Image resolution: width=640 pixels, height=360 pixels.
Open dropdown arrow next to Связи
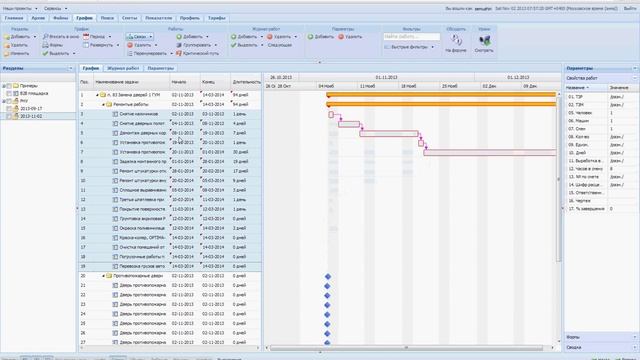pyautogui.click(x=151, y=37)
